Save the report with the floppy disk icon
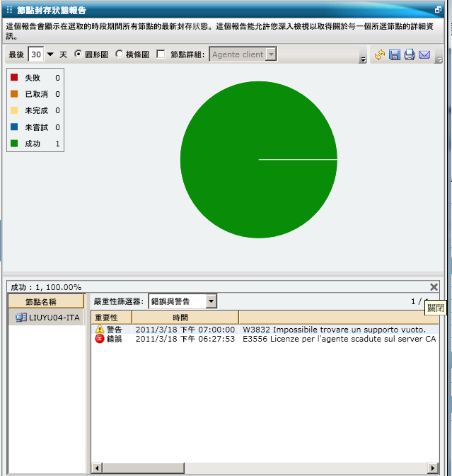 click(x=394, y=54)
